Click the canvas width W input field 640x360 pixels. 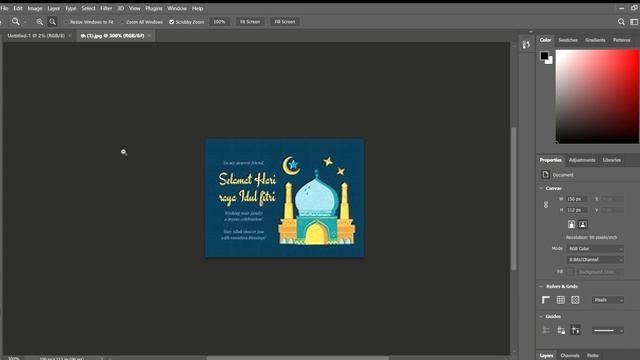(x=576, y=199)
